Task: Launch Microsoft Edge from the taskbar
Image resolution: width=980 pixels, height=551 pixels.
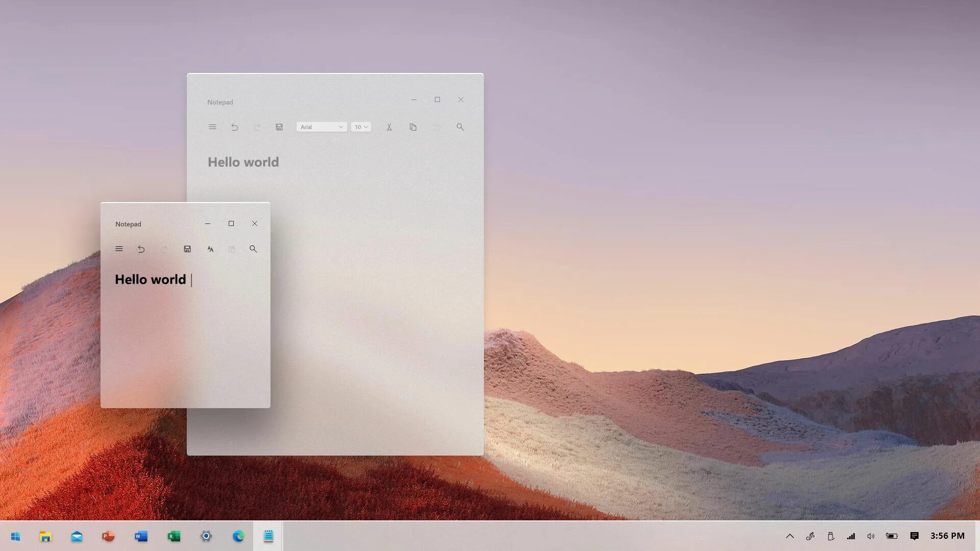Action: point(238,536)
